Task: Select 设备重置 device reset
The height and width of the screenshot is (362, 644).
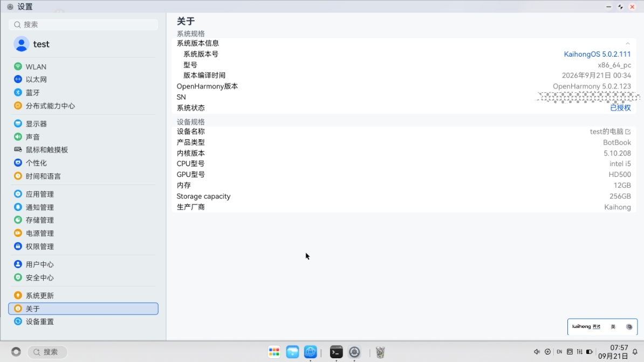Action: point(83,322)
